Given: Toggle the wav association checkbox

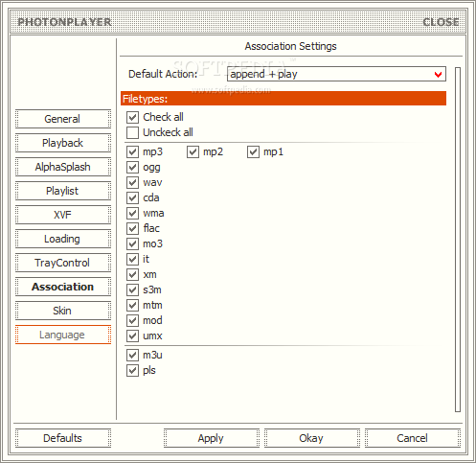Looking at the screenshot, I should [x=132, y=182].
